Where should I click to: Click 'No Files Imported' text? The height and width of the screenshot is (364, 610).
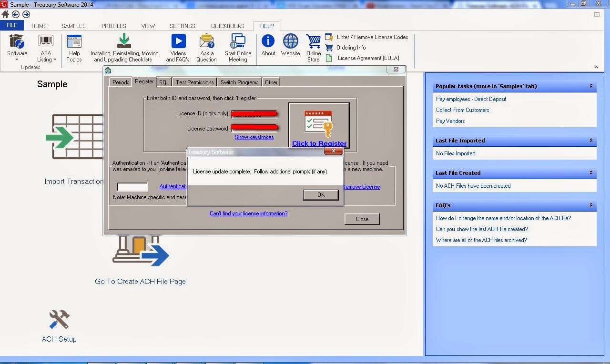coord(456,153)
